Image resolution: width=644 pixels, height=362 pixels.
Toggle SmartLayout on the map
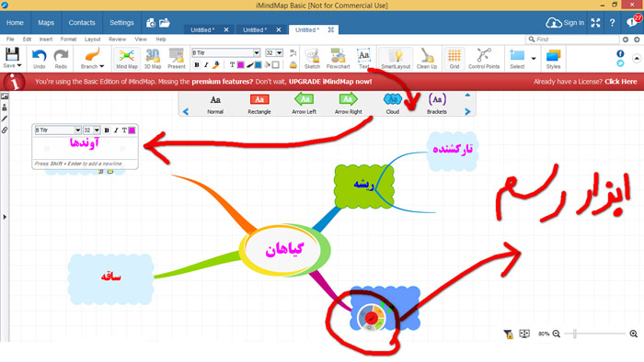click(396, 58)
